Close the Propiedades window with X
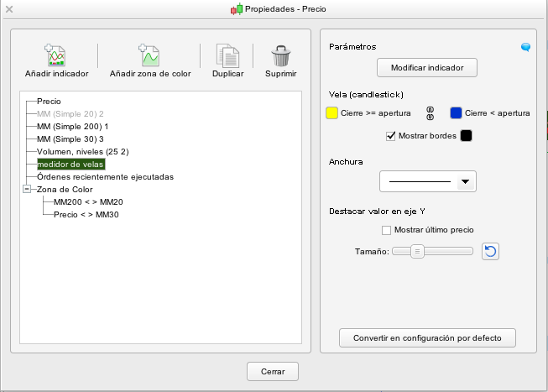 click(9, 9)
